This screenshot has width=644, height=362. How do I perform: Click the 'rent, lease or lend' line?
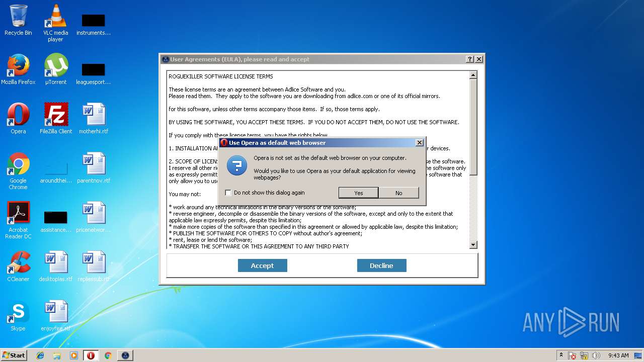point(210,240)
